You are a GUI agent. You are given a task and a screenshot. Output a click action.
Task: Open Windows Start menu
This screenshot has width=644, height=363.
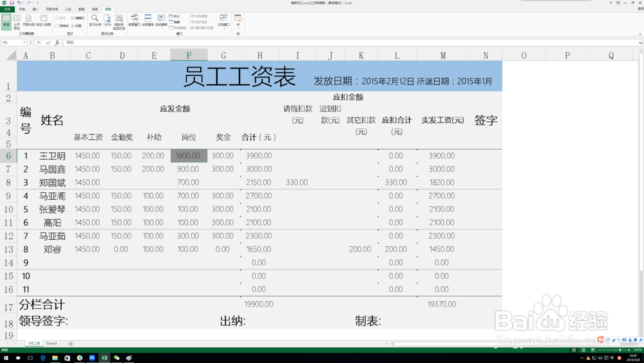tap(6, 358)
